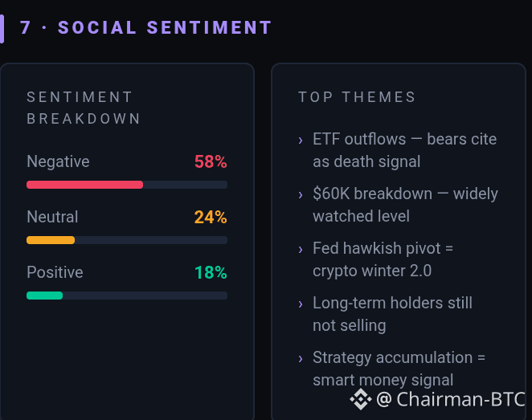Click the Binance logo icon in watermark

click(361, 399)
